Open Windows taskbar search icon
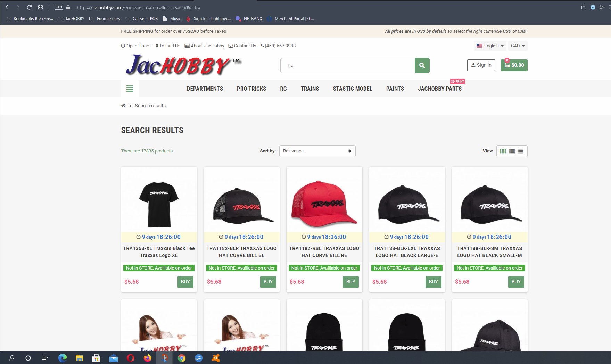The width and height of the screenshot is (611, 364). coord(11,358)
